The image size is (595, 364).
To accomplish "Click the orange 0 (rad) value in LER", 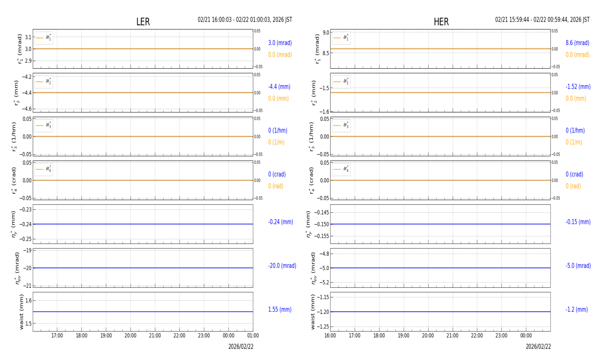I will tap(276, 186).
